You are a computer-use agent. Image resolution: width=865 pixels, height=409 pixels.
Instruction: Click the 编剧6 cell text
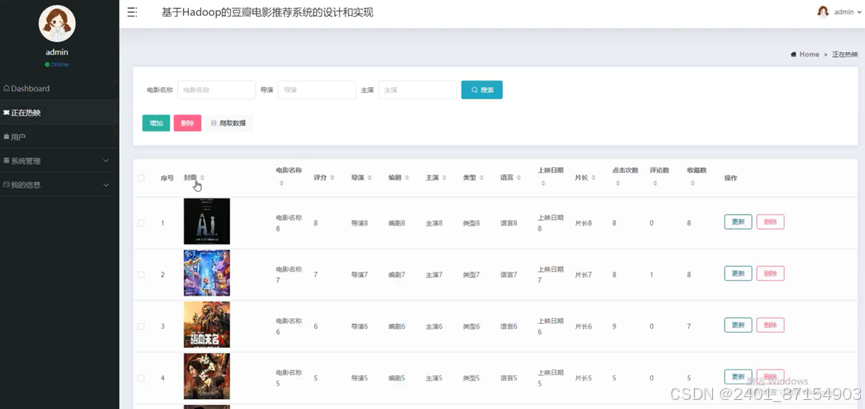pyautogui.click(x=397, y=326)
